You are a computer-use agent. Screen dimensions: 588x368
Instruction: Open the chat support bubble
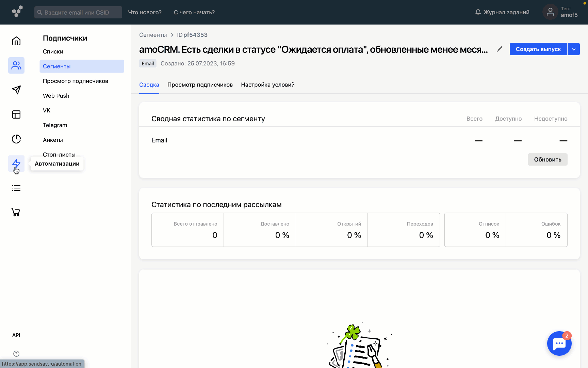click(559, 343)
